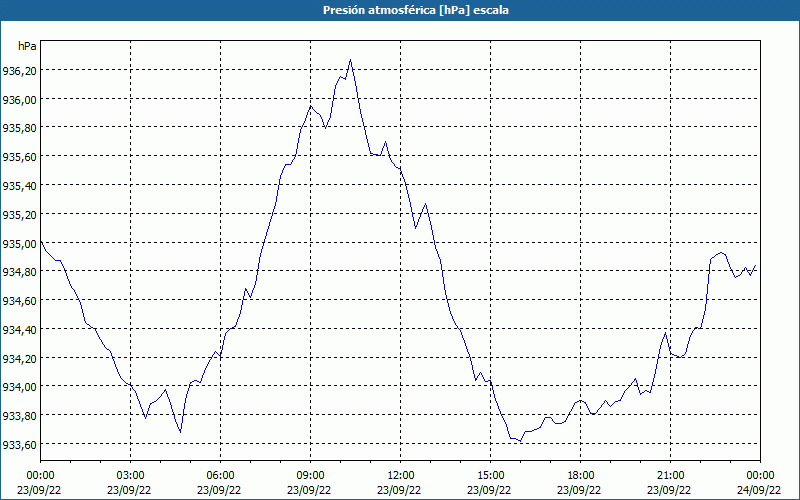Click the chart title "Presión atmosférica [hPa] escala"
This screenshot has width=800, height=500.
click(x=416, y=10)
